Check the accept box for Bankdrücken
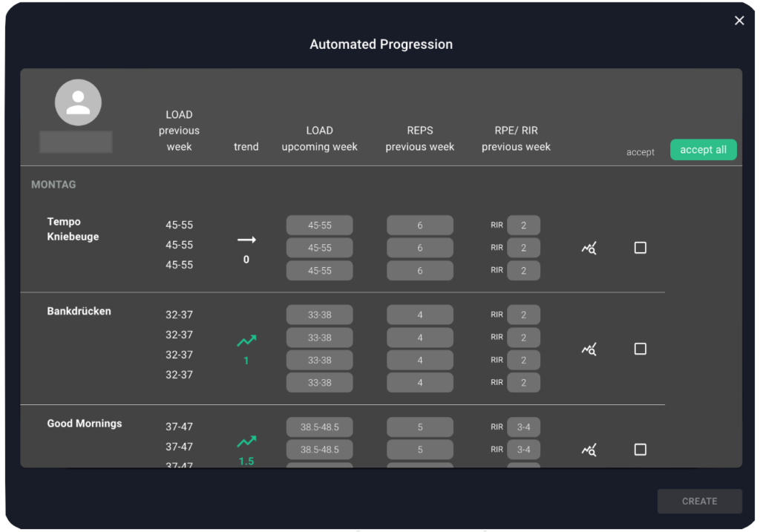 [x=641, y=349]
